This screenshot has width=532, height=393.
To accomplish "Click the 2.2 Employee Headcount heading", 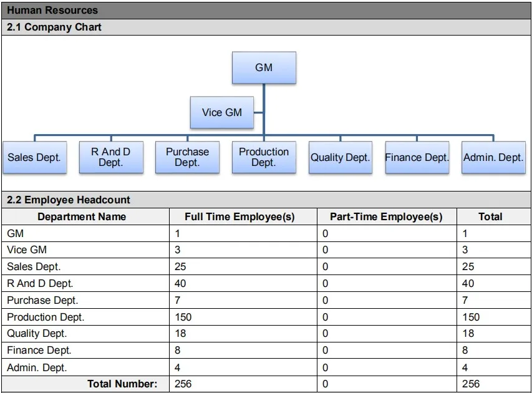I will click(x=69, y=200).
